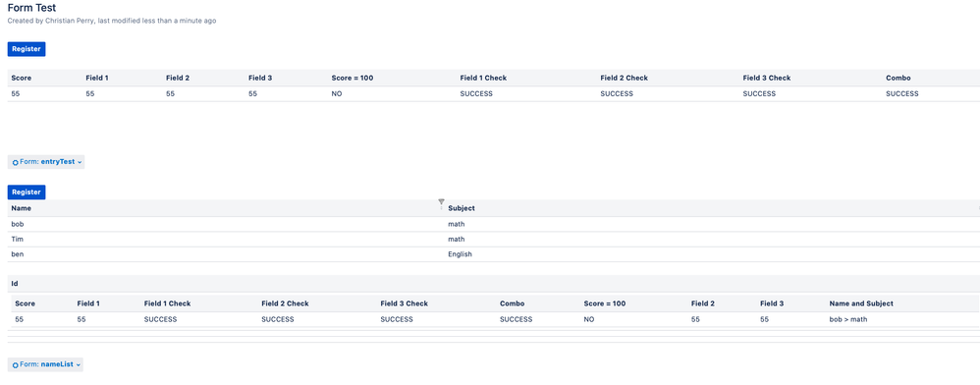Click the circle icon in Form: nameList
Viewport: 980px width, 385px height.
[15, 365]
